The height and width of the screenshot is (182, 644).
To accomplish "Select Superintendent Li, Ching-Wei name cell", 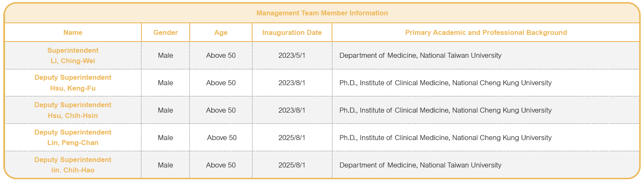I will tap(73, 56).
